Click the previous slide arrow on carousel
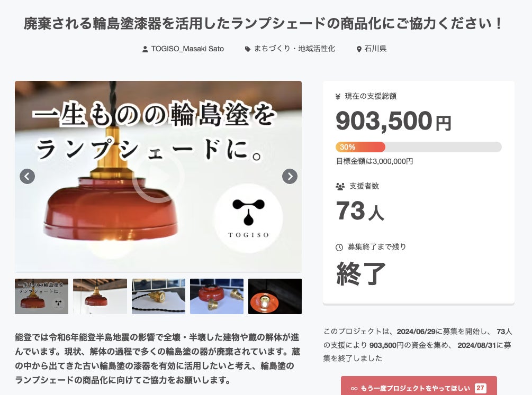532x395 pixels. pyautogui.click(x=27, y=176)
